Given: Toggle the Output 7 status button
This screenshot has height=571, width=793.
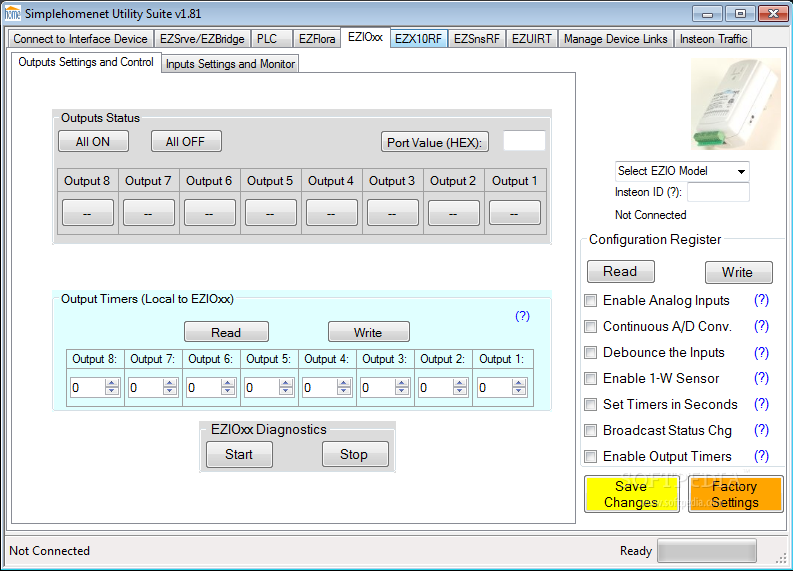Looking at the screenshot, I should (149, 213).
